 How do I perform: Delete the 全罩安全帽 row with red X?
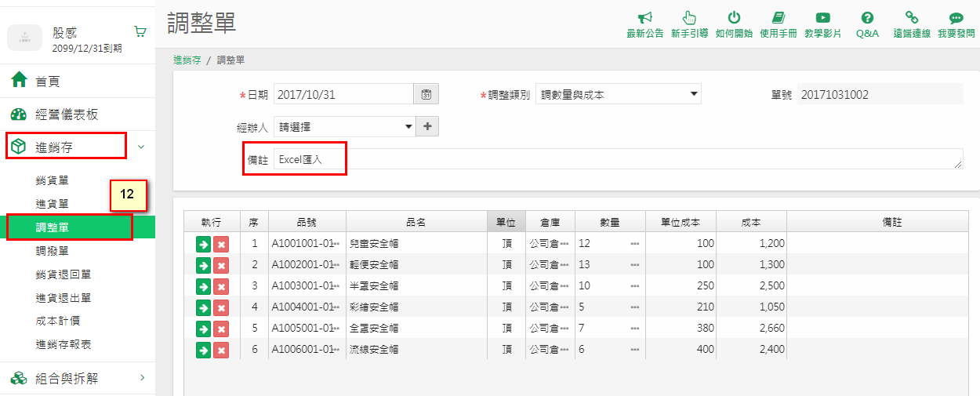[221, 329]
